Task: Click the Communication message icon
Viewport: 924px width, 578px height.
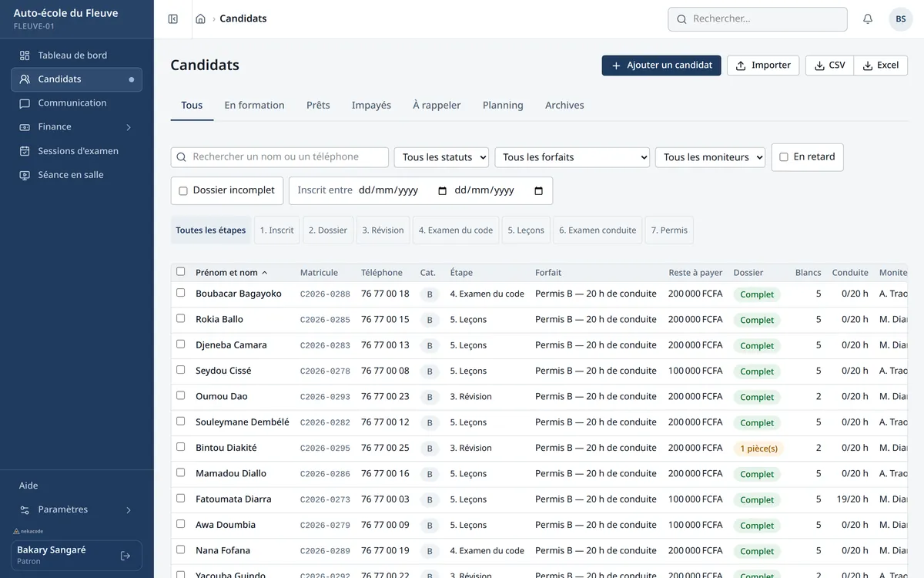Action: [25, 103]
